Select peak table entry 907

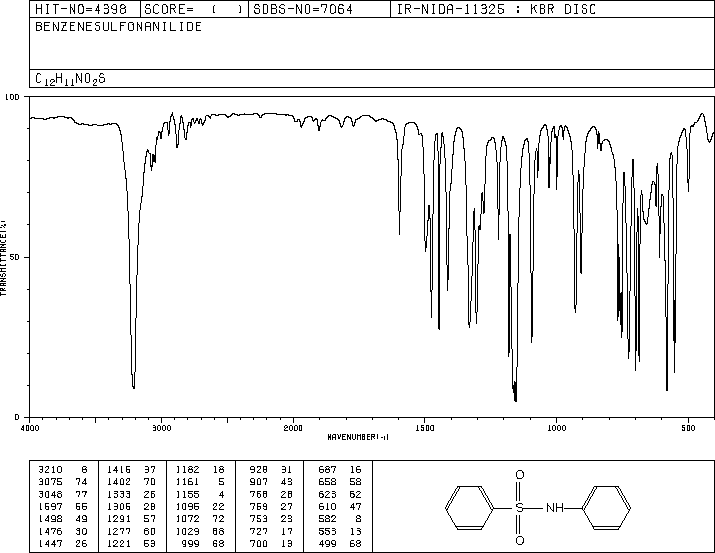pyautogui.click(x=270, y=482)
